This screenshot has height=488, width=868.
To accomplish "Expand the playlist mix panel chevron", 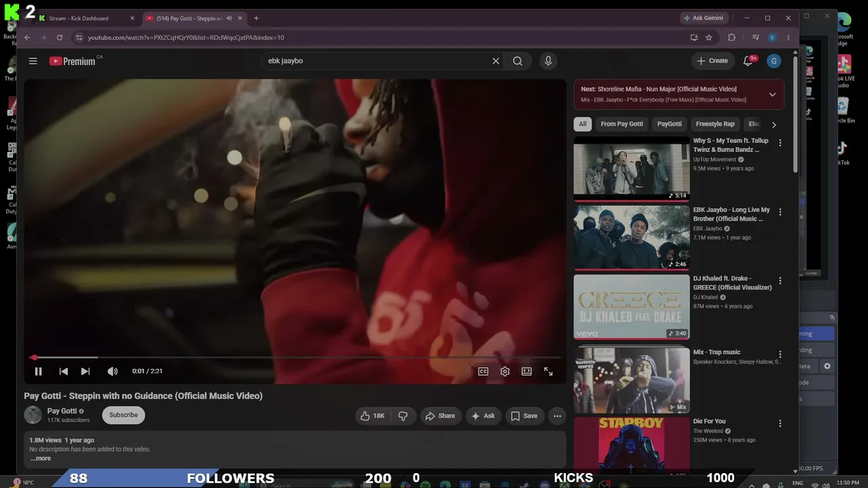I will [x=772, y=95].
